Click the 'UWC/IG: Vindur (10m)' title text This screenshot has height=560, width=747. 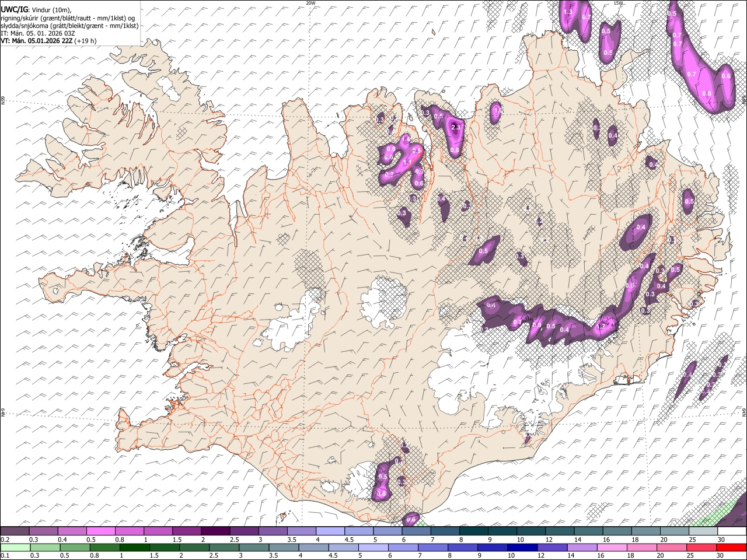click(x=37, y=10)
